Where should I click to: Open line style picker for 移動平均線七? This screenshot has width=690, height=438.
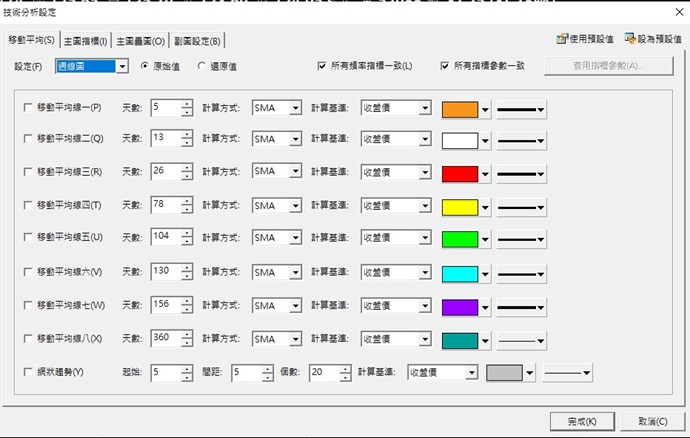pos(528,305)
